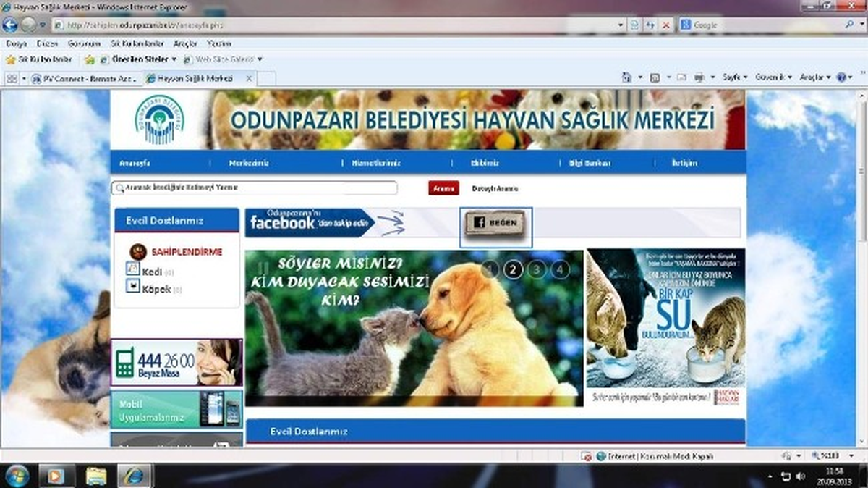
Task: Print the page with the printer icon
Action: 700,77
